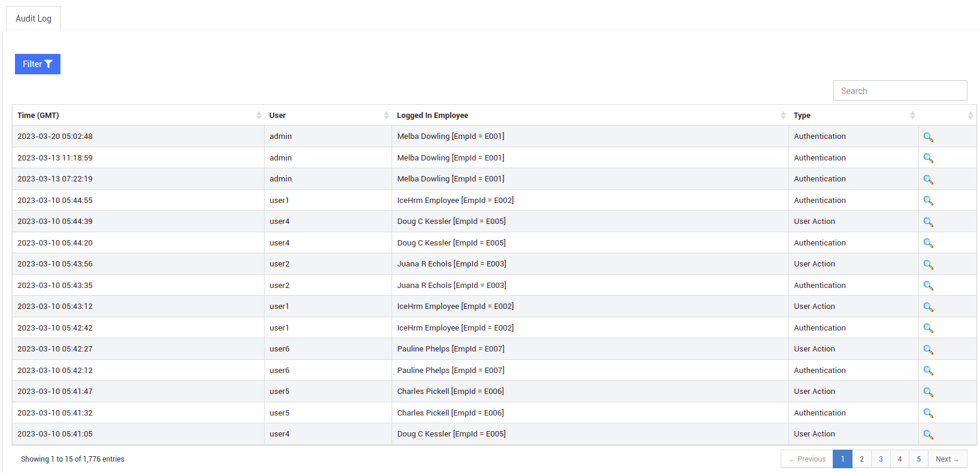This screenshot has height=473, width=980.
Task: Go to Previous page
Action: tap(807, 459)
